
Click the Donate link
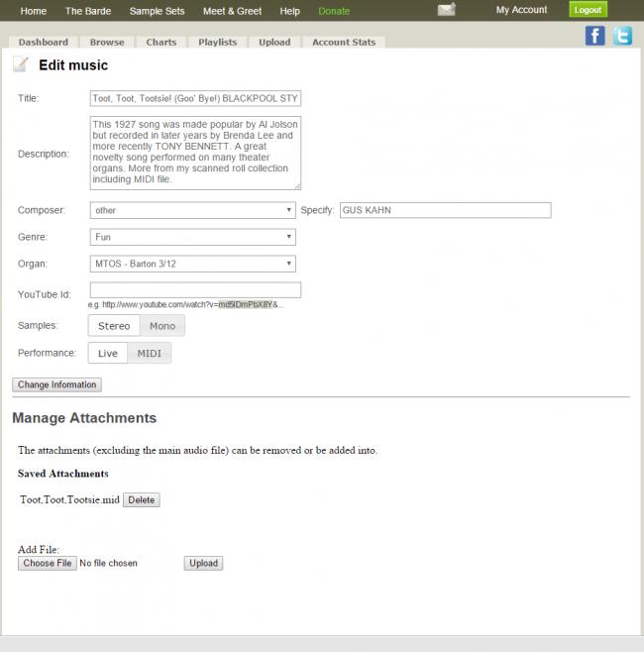point(334,11)
